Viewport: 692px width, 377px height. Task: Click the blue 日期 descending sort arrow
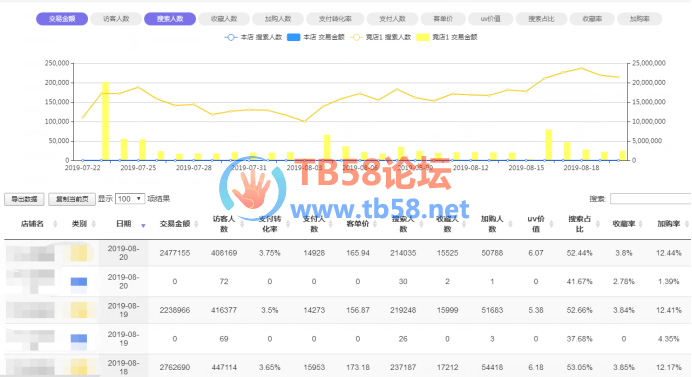143,226
